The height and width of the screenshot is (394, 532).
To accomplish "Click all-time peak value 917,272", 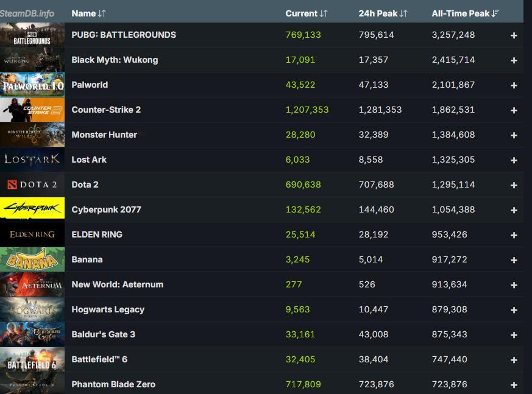I will (x=449, y=260).
